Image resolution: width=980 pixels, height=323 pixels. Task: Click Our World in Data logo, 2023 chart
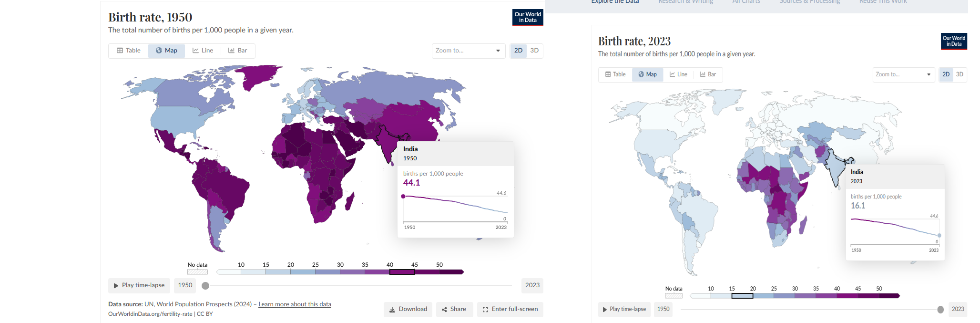pyautogui.click(x=954, y=42)
